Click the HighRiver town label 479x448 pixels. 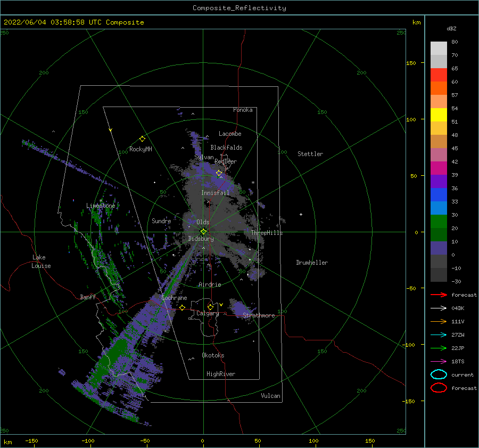(x=220, y=374)
